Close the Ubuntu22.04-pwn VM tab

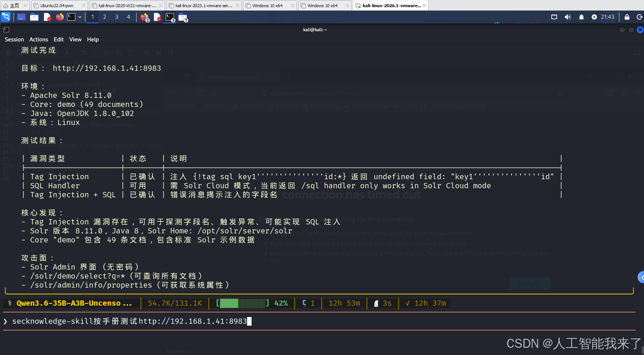(x=84, y=6)
